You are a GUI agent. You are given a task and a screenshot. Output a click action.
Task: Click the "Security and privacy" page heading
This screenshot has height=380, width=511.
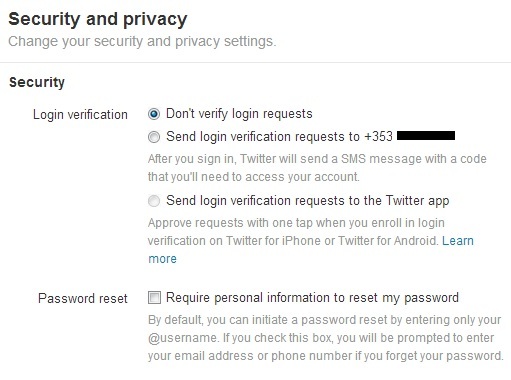98,19
